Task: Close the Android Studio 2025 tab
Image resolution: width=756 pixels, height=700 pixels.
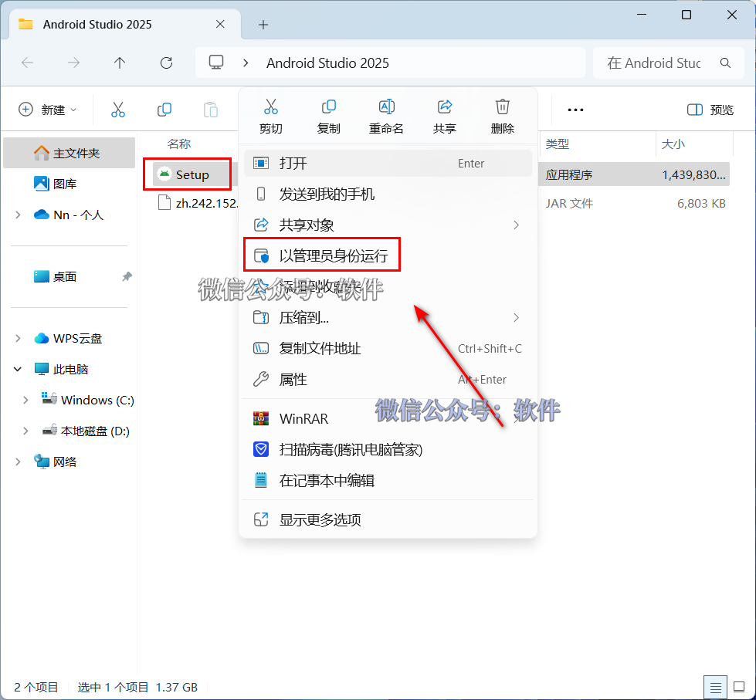Action: tap(220, 24)
